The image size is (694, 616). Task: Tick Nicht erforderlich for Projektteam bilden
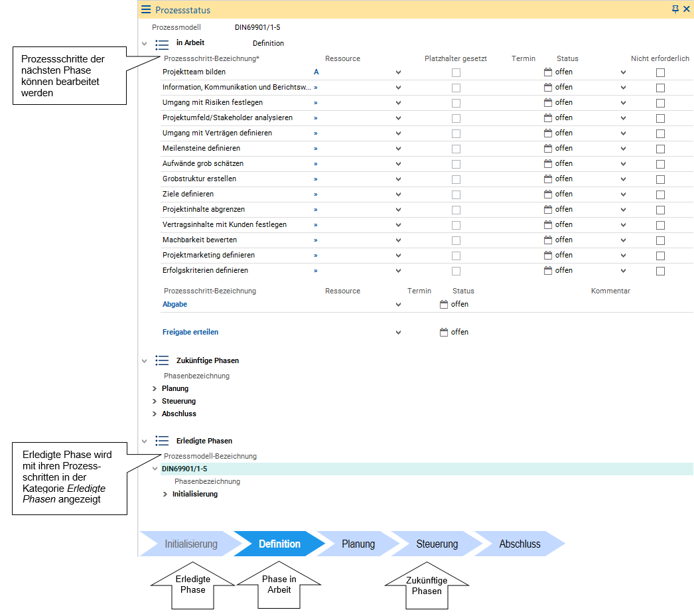click(660, 72)
